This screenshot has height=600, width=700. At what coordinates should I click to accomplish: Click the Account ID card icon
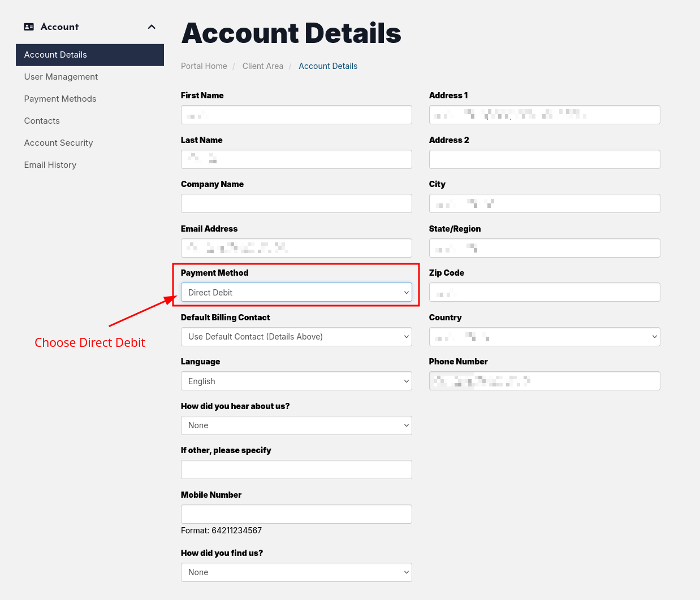coord(29,27)
